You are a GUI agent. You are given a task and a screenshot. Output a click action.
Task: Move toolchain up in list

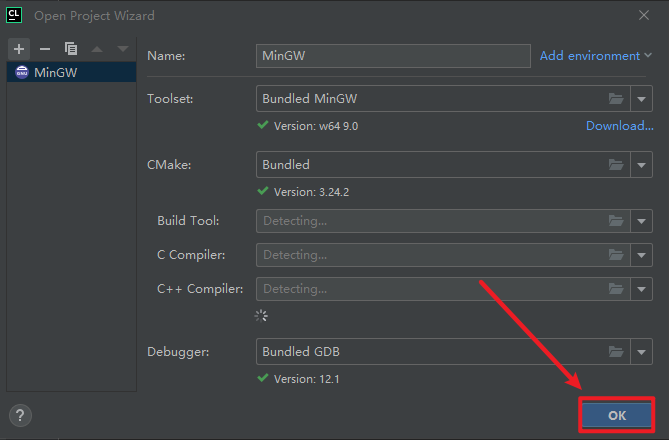point(97,49)
